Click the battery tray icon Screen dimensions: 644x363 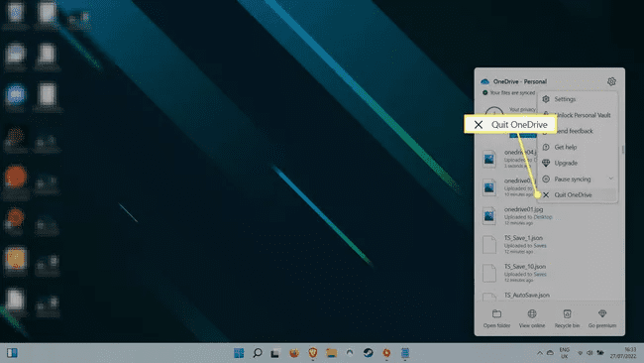tap(600, 353)
